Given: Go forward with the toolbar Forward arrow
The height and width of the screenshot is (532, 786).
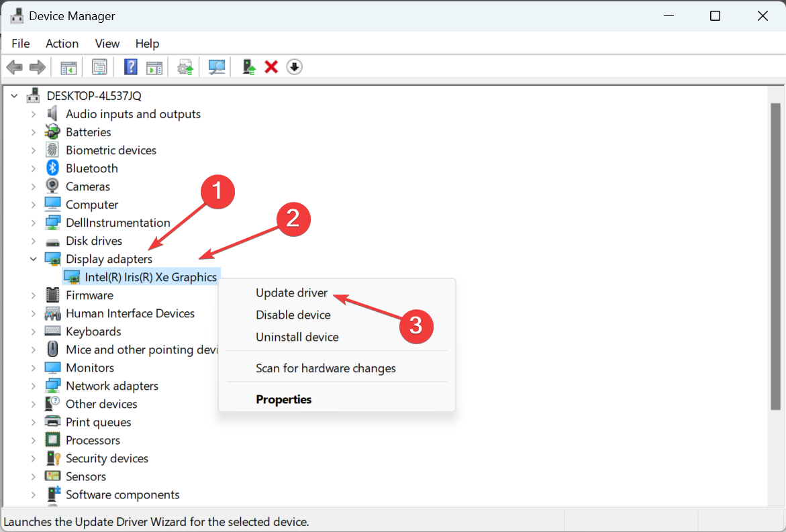Looking at the screenshot, I should [x=38, y=67].
